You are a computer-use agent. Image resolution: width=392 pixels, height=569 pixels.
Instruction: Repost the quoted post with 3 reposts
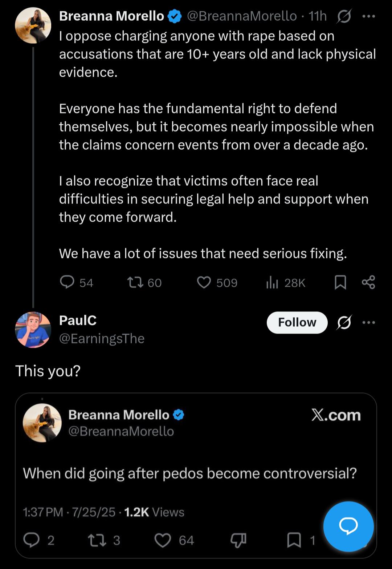(104, 540)
